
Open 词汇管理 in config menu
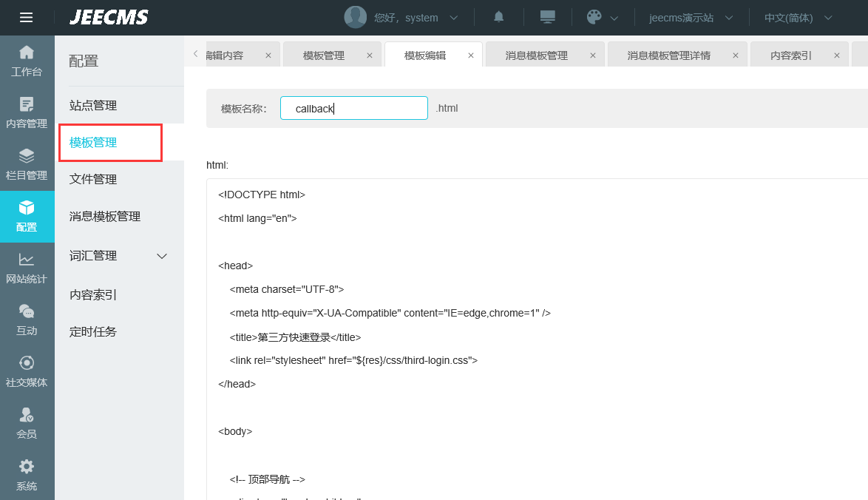click(93, 256)
